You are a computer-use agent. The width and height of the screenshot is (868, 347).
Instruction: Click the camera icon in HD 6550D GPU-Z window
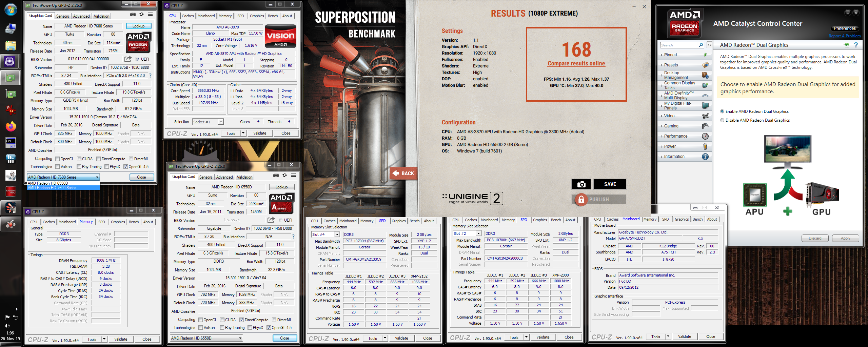(x=276, y=175)
